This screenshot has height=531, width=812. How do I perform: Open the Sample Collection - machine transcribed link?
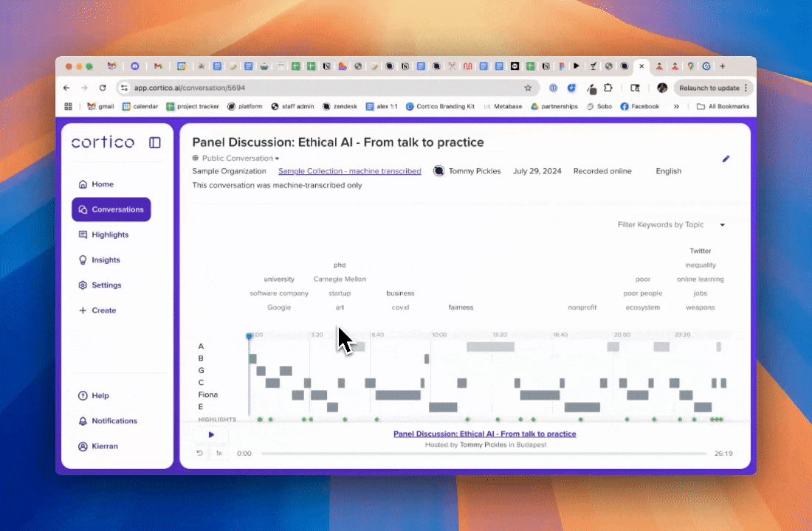click(349, 171)
